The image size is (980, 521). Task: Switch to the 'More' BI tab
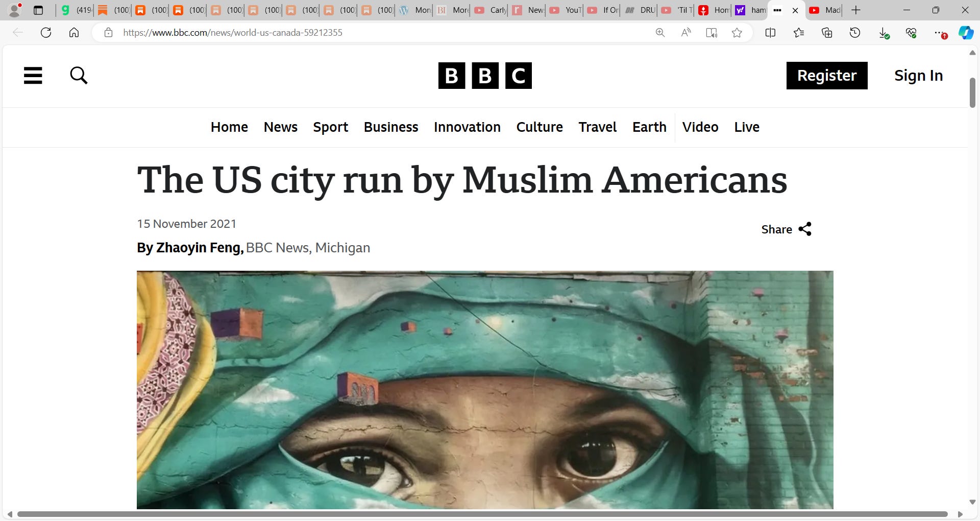(x=452, y=10)
